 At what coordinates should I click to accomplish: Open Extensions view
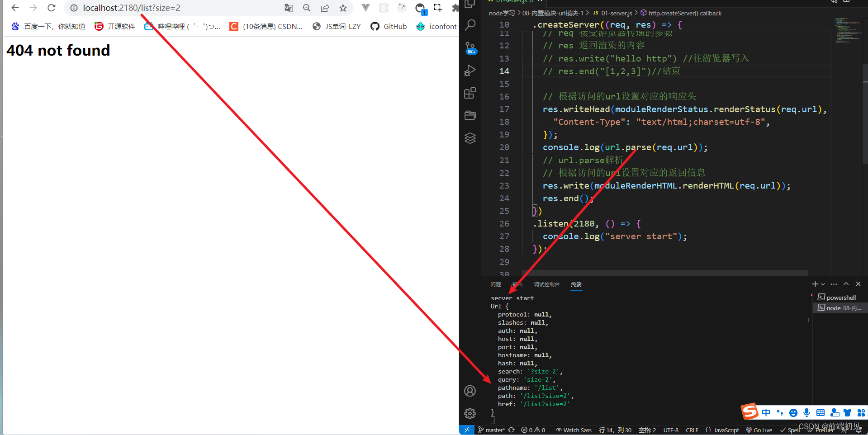[x=470, y=93]
